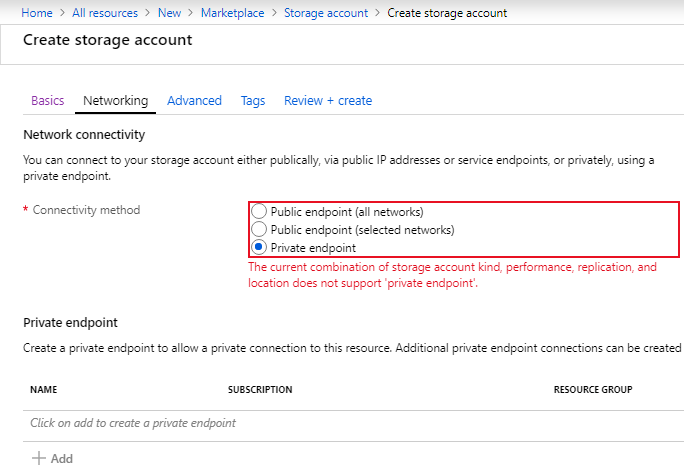Sort by the NAME column header

tap(43, 389)
